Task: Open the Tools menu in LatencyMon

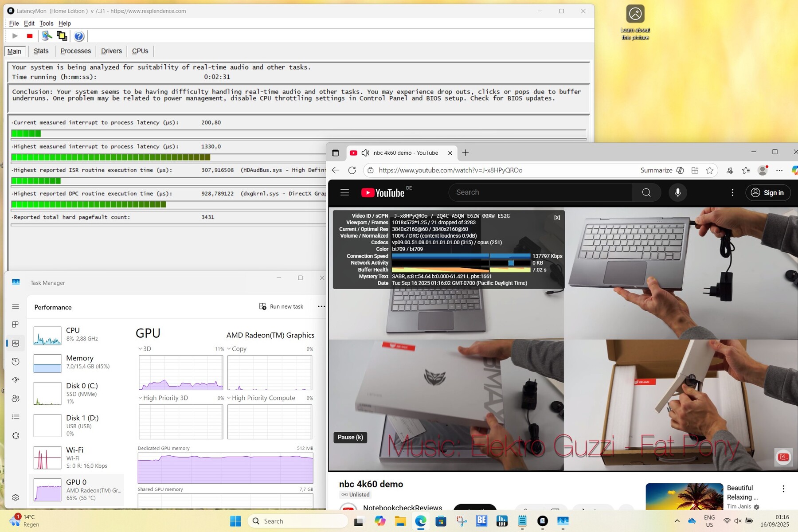Action: pos(46,23)
